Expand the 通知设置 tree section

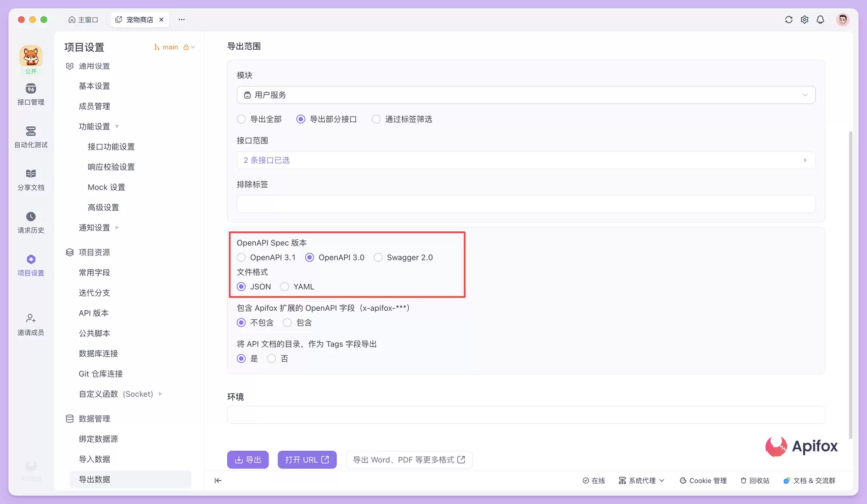click(117, 228)
